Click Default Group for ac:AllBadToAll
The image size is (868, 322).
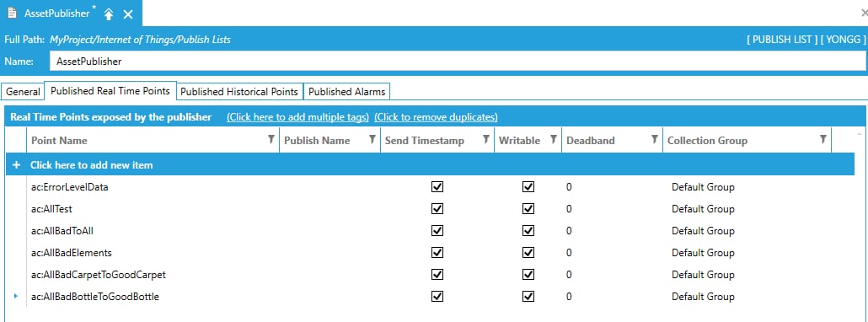(x=703, y=231)
